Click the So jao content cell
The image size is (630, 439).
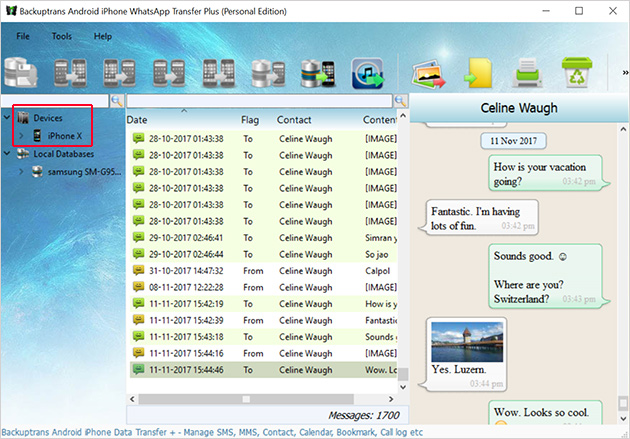pos(376,254)
